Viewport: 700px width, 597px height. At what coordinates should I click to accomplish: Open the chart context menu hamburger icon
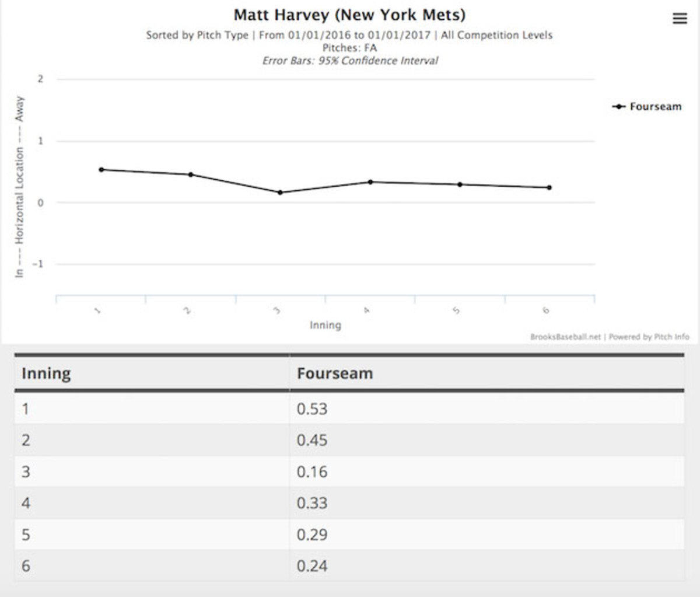680,19
